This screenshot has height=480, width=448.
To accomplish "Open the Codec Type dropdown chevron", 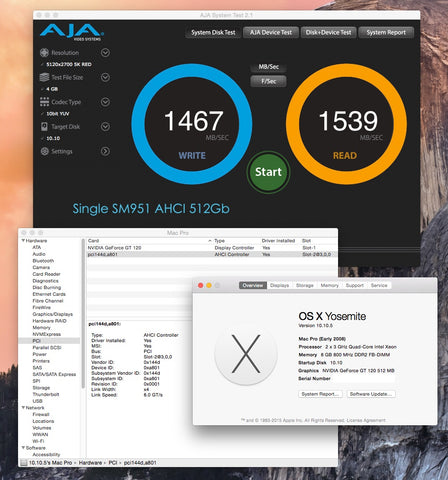I will pos(105,102).
